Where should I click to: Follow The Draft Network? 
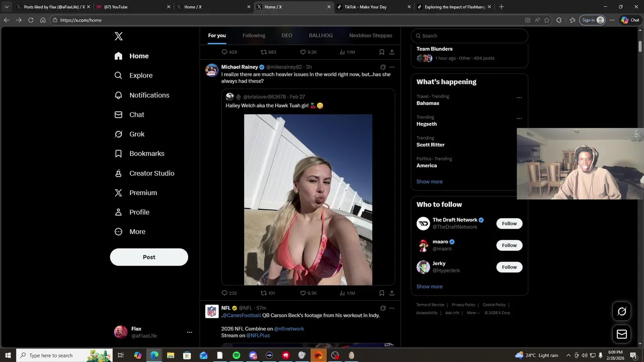509,224
